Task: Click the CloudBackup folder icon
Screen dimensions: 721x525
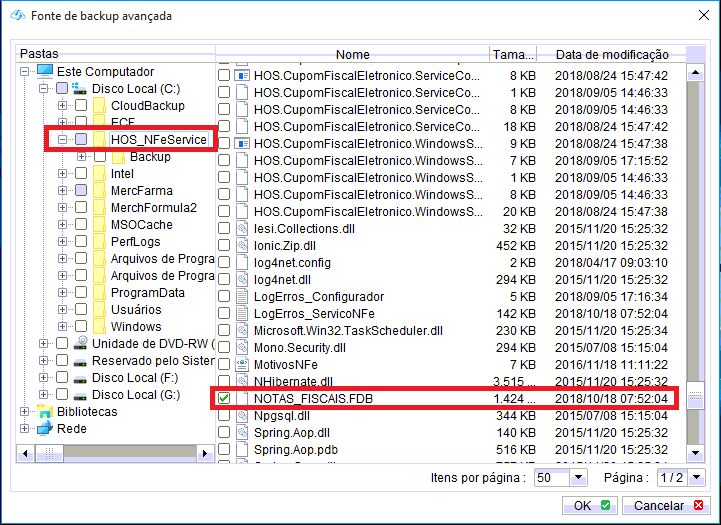Action: [98, 106]
